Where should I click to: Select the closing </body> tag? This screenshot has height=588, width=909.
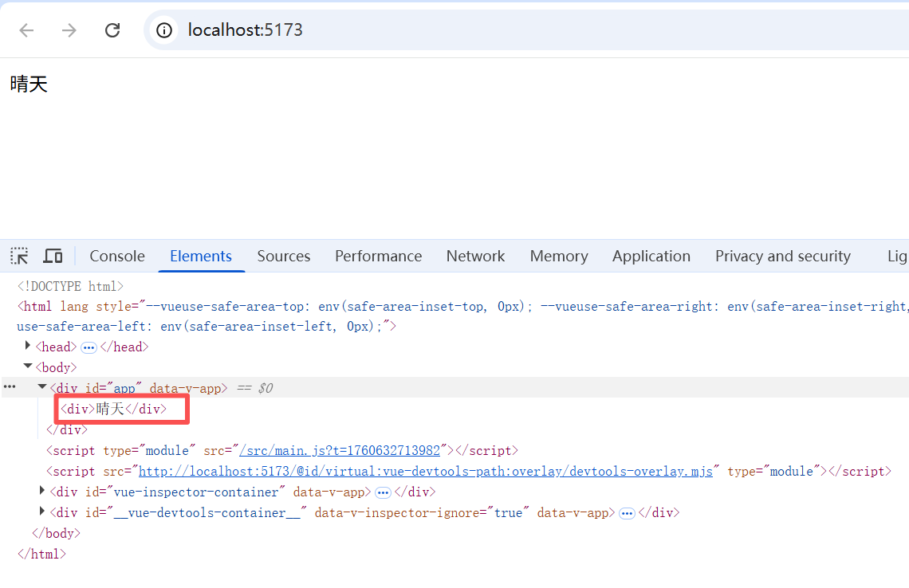57,534
